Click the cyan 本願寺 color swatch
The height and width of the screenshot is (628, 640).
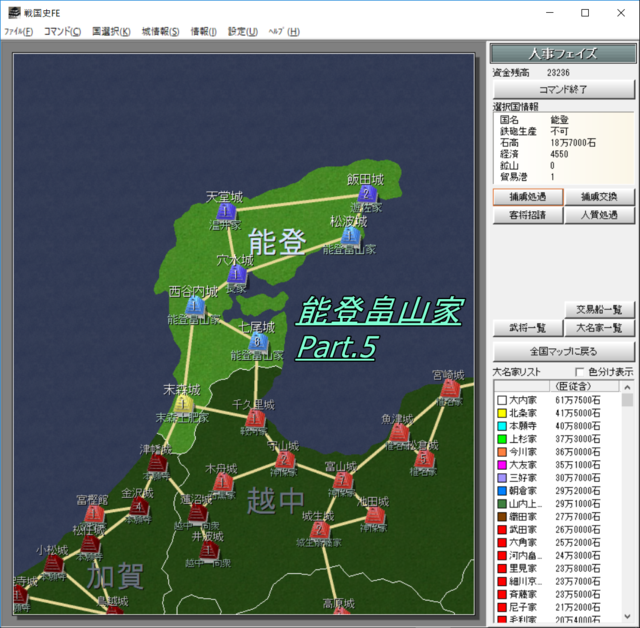pyautogui.click(x=502, y=426)
